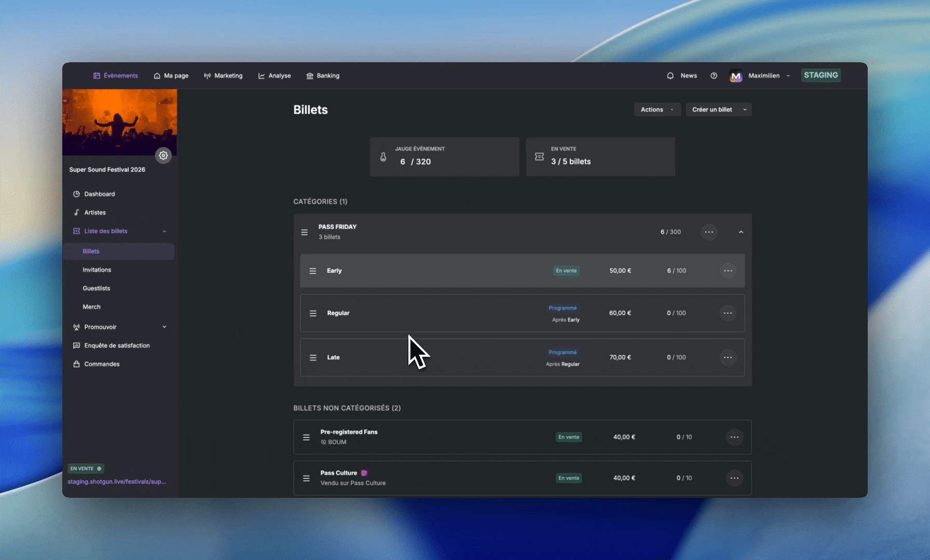Click the drag handle on Early ticket
The width and height of the screenshot is (930, 560).
313,271
